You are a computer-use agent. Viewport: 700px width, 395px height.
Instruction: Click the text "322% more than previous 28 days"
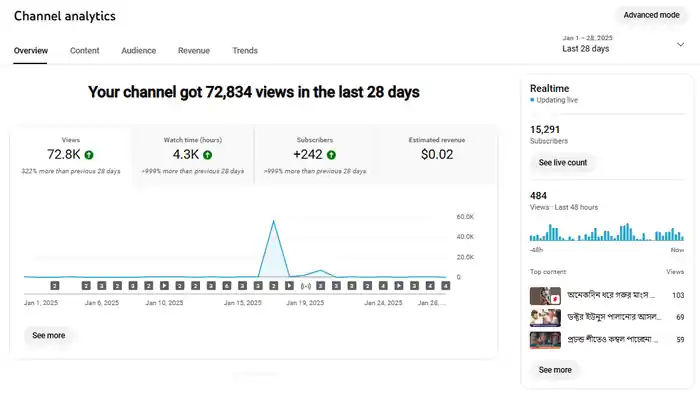click(x=71, y=171)
